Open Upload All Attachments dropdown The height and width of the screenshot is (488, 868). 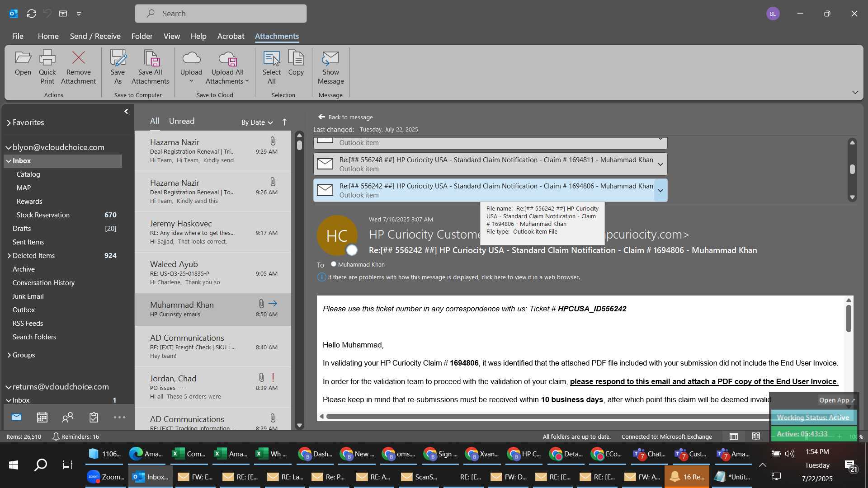click(227, 68)
